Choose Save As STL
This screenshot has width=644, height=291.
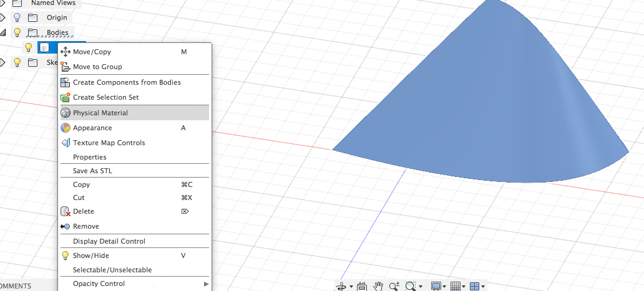coord(135,171)
